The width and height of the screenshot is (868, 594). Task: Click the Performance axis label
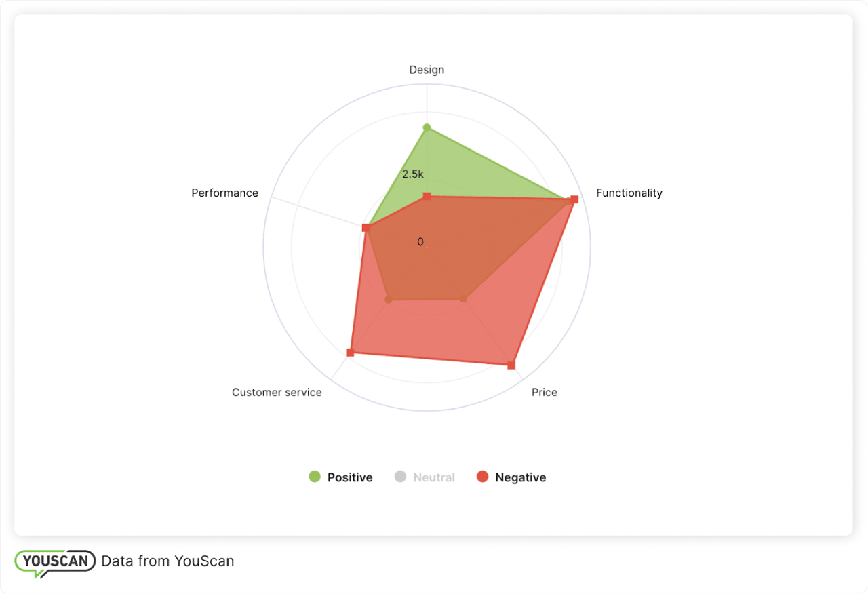click(x=225, y=193)
